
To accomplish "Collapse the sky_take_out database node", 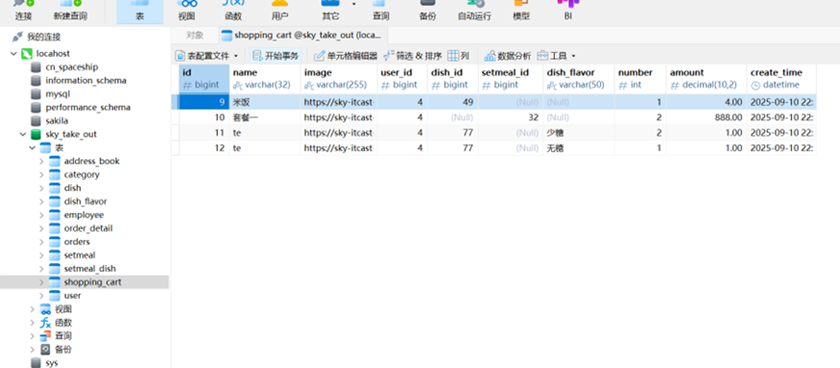I will tap(23, 134).
